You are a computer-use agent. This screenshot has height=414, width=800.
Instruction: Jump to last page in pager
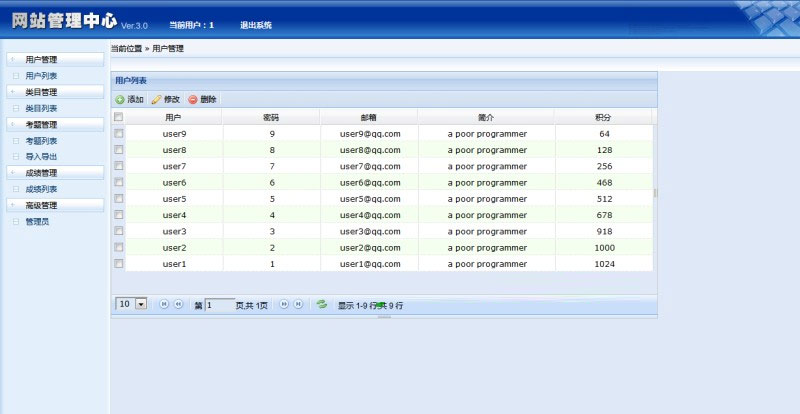click(298, 304)
